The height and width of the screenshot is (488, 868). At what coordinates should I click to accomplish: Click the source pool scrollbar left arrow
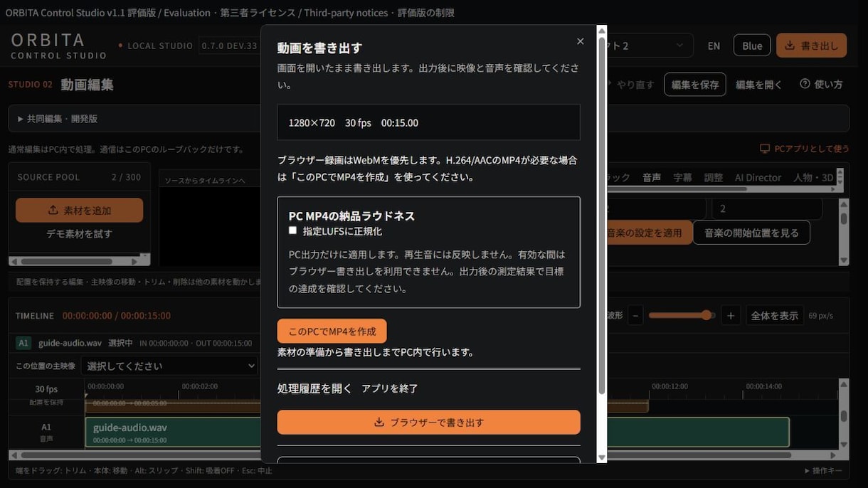click(x=14, y=261)
